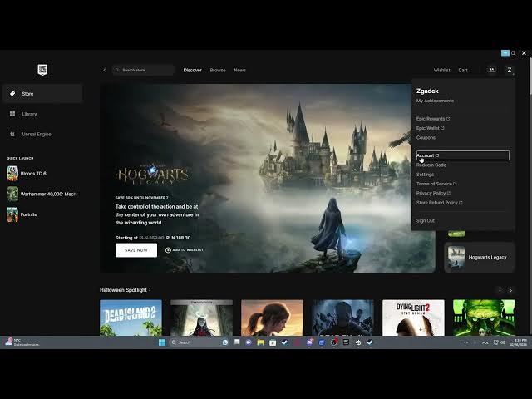Open Privacy Policy in profile menu

[x=433, y=194]
